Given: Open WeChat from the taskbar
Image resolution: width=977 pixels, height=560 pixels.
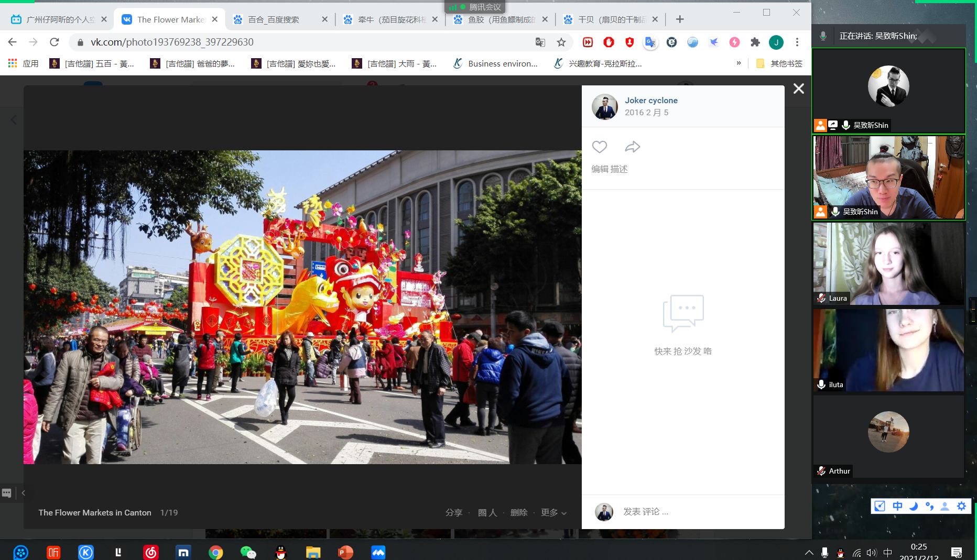Looking at the screenshot, I should 248,552.
